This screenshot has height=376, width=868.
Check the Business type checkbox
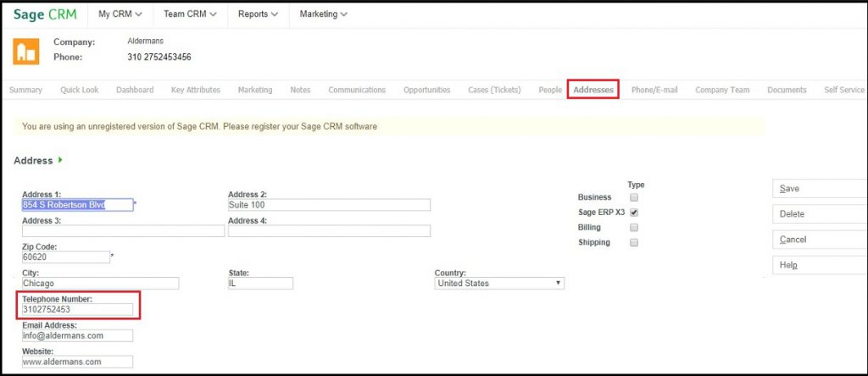[x=634, y=197]
